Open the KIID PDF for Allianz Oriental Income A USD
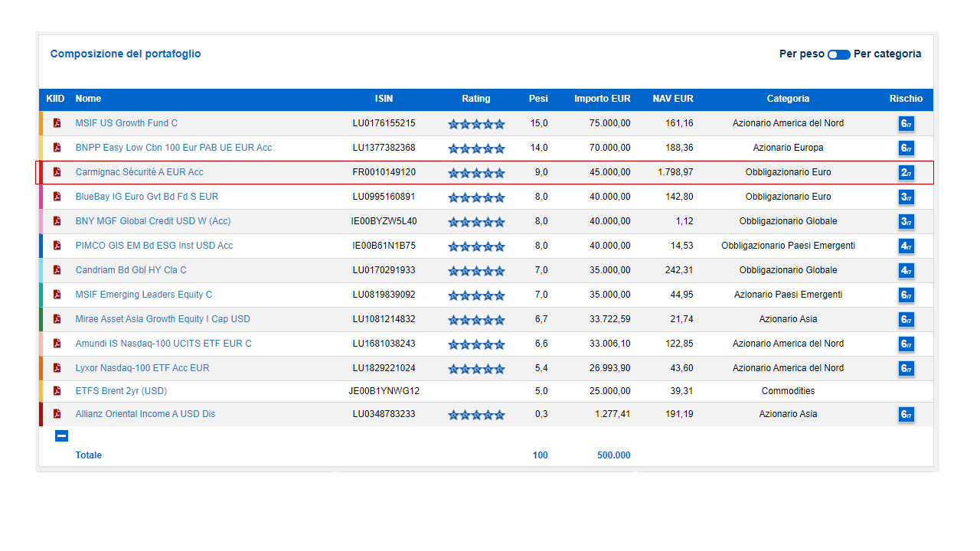This screenshot has width=980, height=551. coord(57,414)
